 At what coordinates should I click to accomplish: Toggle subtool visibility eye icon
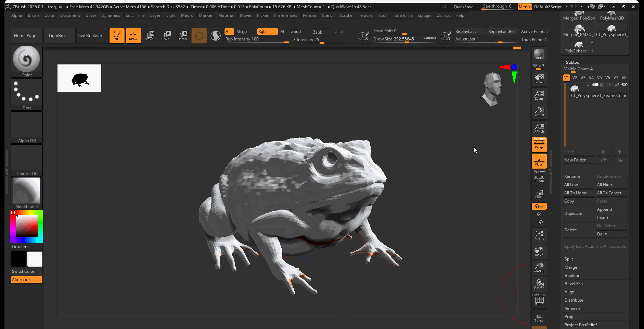point(624,85)
